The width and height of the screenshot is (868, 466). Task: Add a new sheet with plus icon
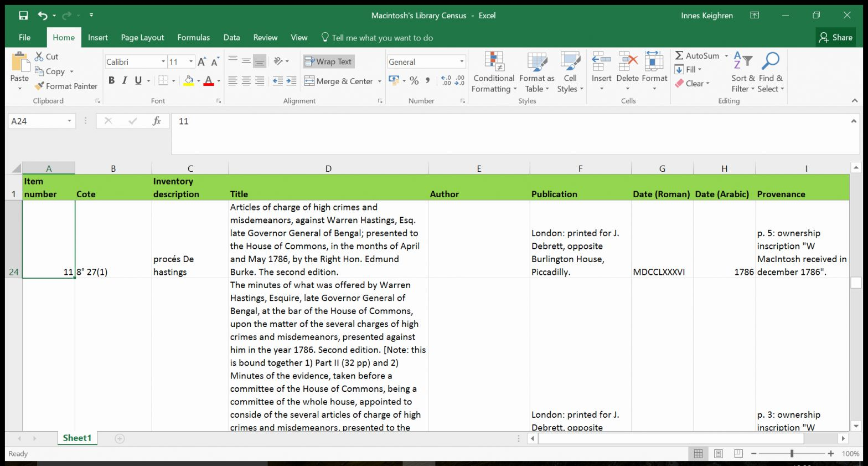coord(120,438)
